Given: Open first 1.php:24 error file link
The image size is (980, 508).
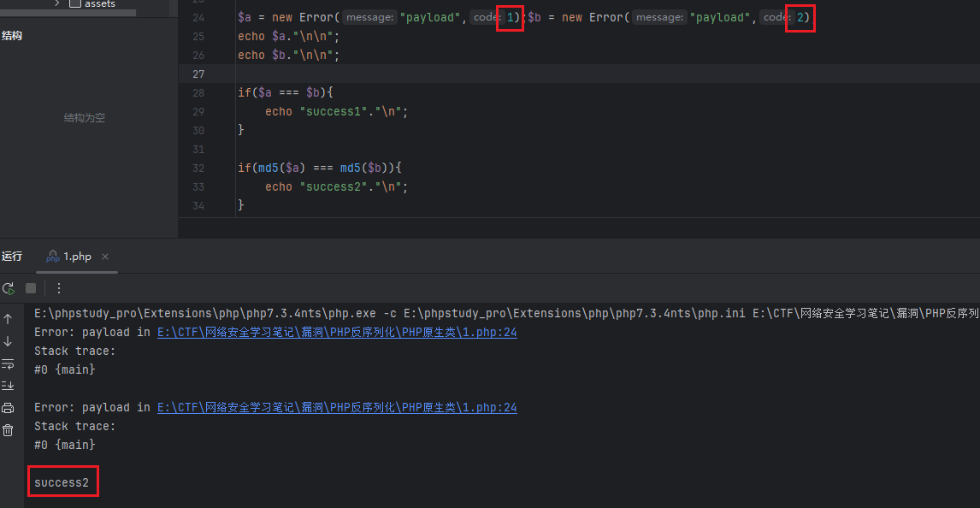Looking at the screenshot, I should [337, 332].
